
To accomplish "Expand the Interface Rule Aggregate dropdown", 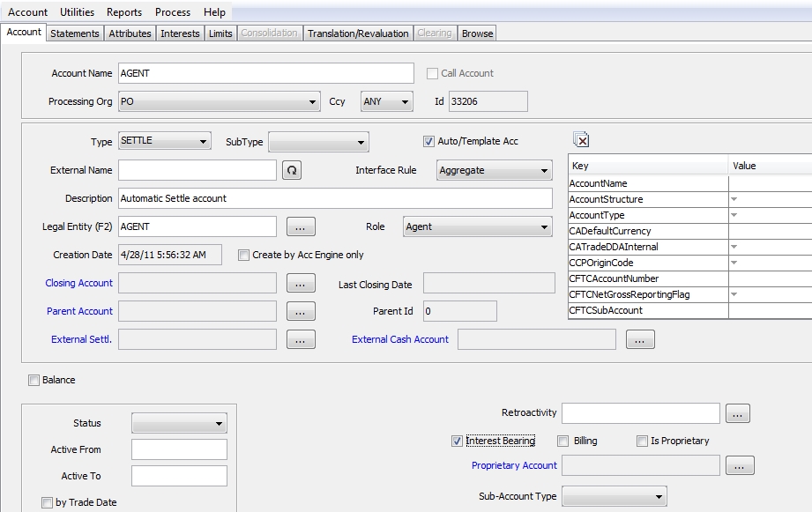I will 495,170.
